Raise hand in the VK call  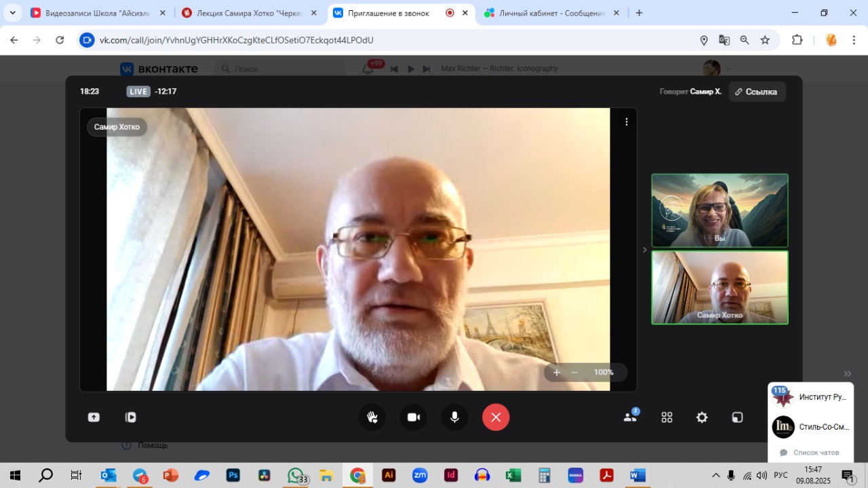coord(372,417)
